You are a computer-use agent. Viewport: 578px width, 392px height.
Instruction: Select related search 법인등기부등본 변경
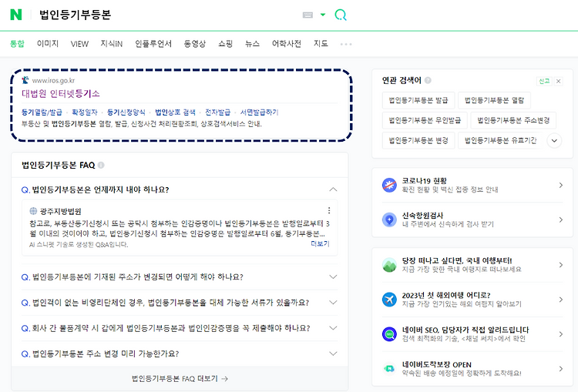[418, 140]
